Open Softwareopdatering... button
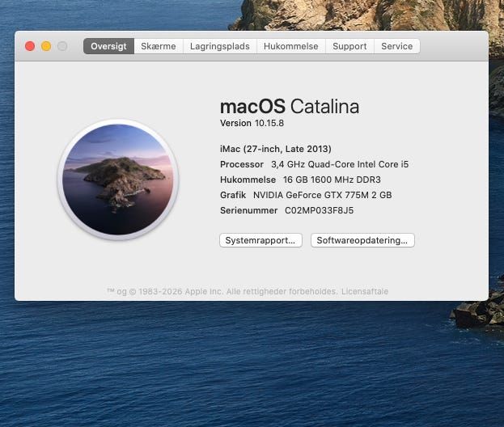 (362, 240)
